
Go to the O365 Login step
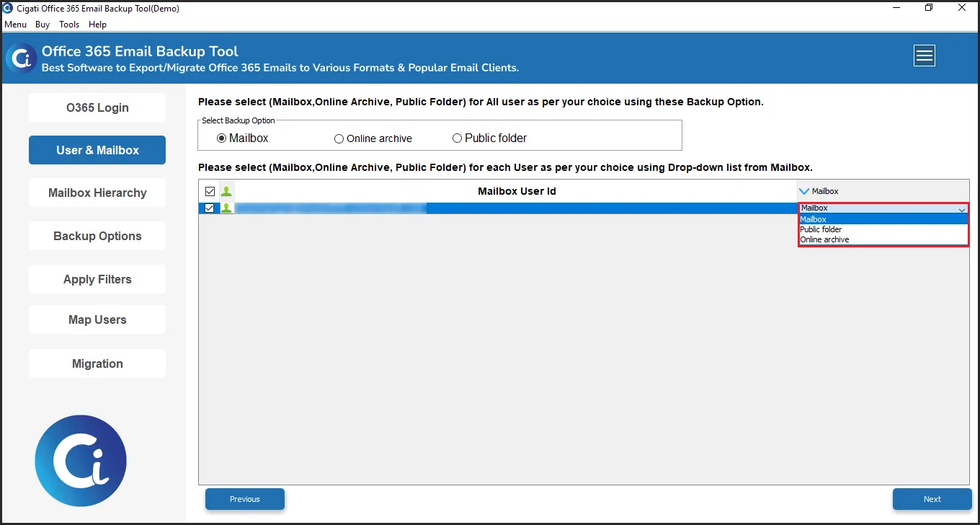click(x=97, y=107)
